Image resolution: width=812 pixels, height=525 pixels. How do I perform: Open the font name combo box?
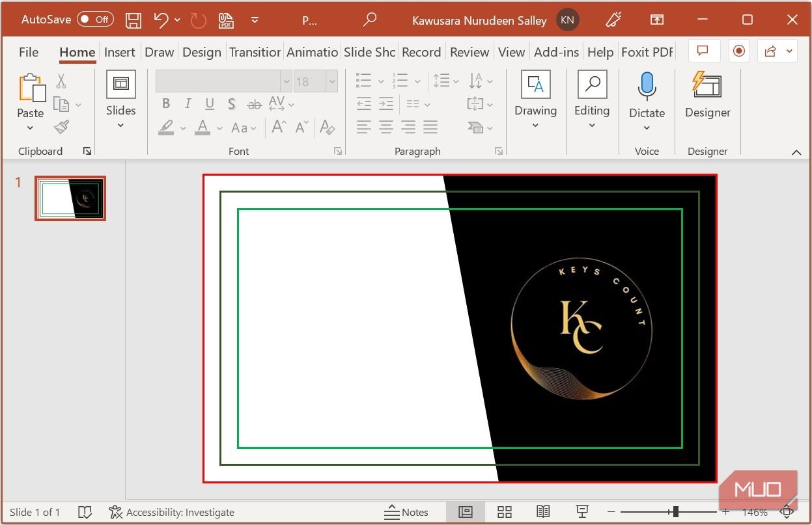pyautogui.click(x=223, y=81)
